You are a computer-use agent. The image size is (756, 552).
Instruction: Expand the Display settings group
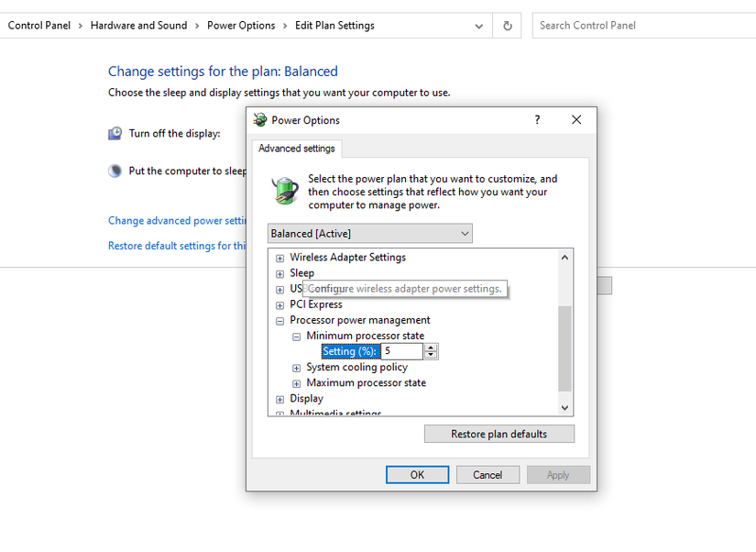click(279, 398)
